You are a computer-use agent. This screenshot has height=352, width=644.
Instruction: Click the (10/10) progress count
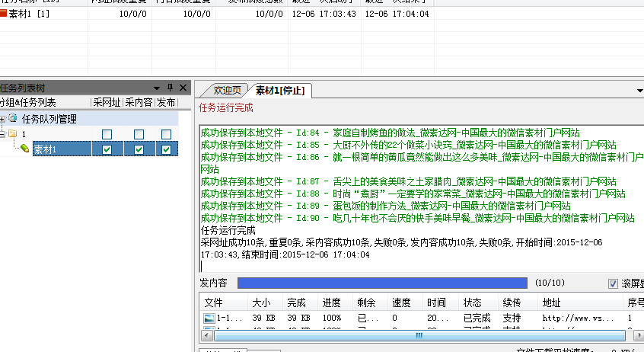[550, 283]
